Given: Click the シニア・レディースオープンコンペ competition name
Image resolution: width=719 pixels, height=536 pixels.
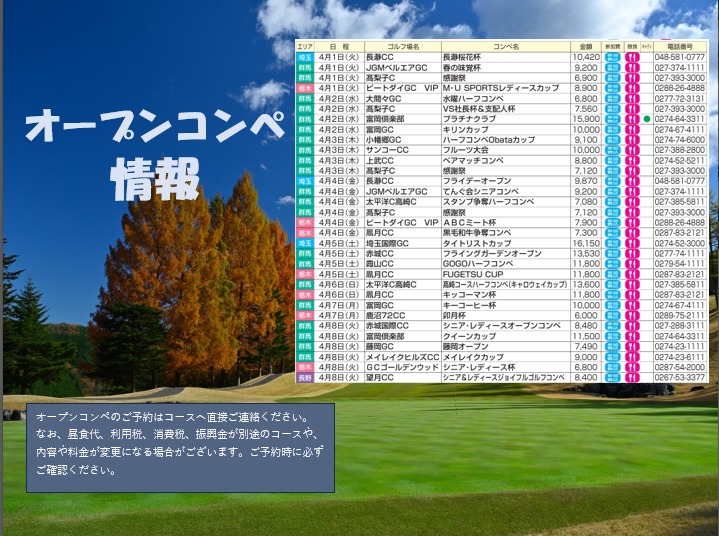Looking at the screenshot, I should [x=502, y=326].
